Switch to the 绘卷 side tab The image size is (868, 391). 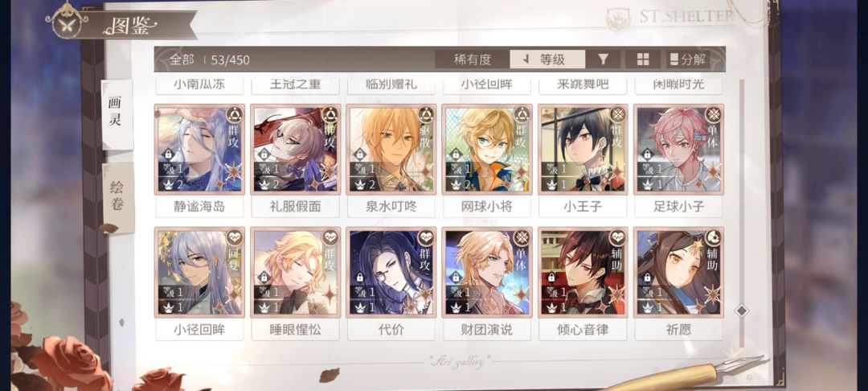tap(118, 198)
